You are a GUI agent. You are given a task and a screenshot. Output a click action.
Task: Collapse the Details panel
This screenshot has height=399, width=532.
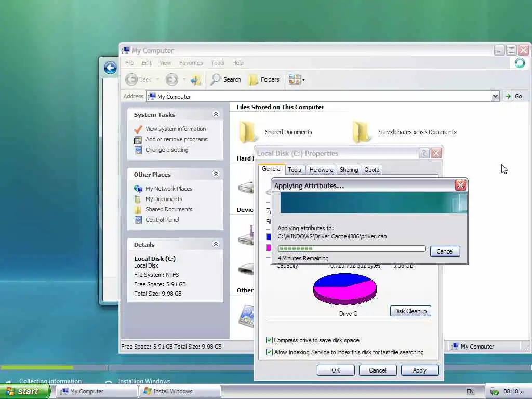216,244
